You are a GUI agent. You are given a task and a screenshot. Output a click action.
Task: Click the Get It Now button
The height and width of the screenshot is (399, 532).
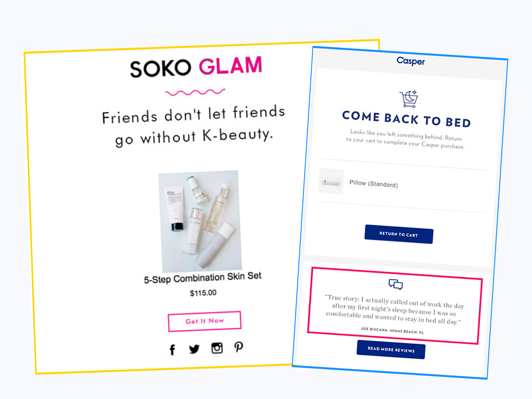tap(205, 321)
